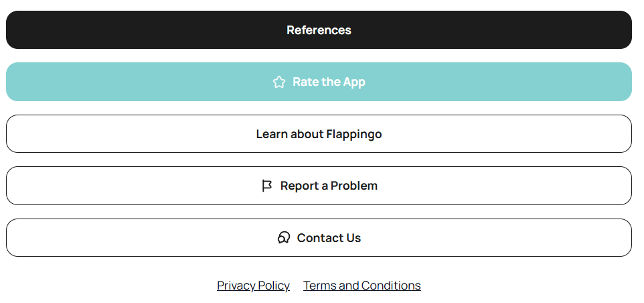Screen dimensions: 644x303
Task: Click the underlined Terms and Conditions text
Action: (361, 286)
